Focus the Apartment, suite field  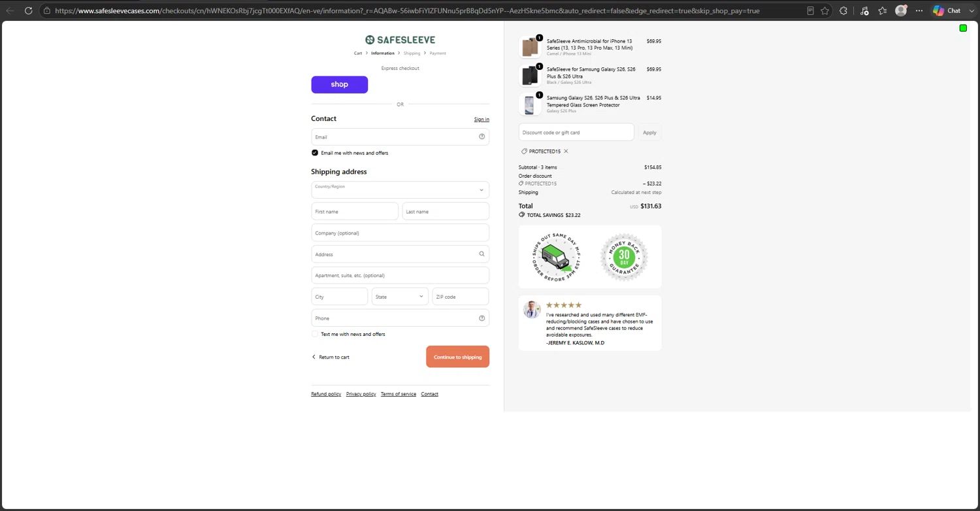400,275
